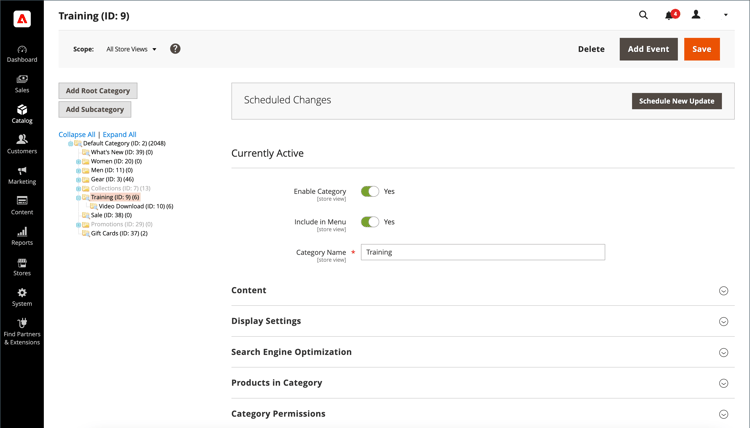Open the Customers sidebar icon
This screenshot has width=750, height=428.
click(22, 141)
